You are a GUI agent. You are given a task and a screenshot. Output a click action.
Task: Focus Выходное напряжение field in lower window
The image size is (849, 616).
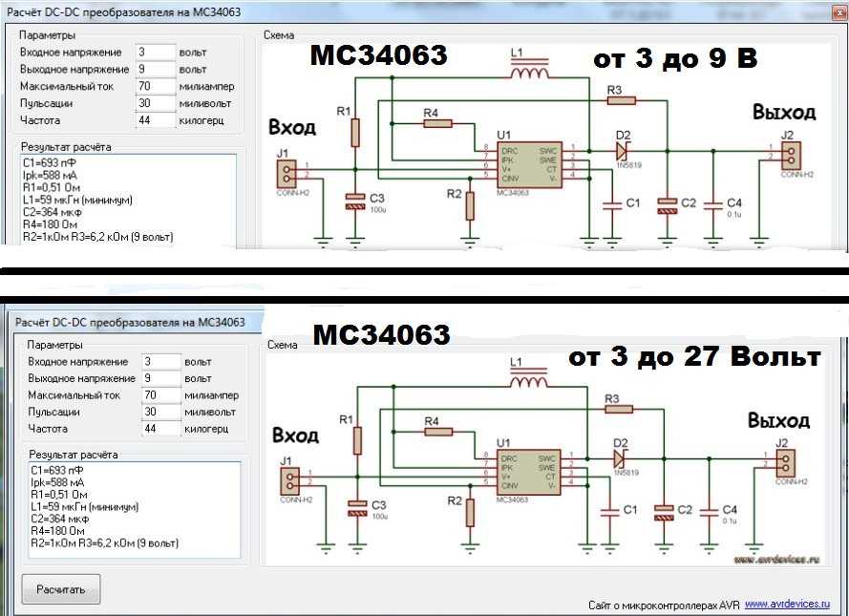pyautogui.click(x=161, y=378)
